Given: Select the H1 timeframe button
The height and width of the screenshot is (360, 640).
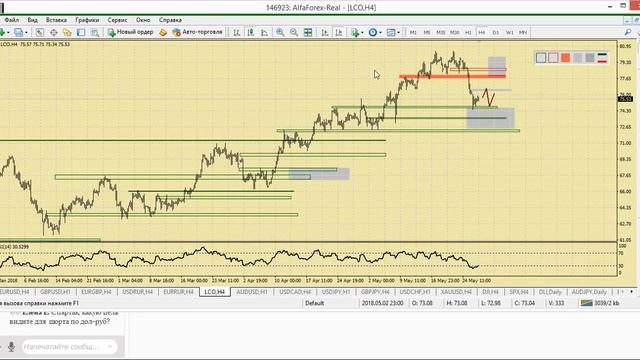Looking at the screenshot, I should 468,32.
